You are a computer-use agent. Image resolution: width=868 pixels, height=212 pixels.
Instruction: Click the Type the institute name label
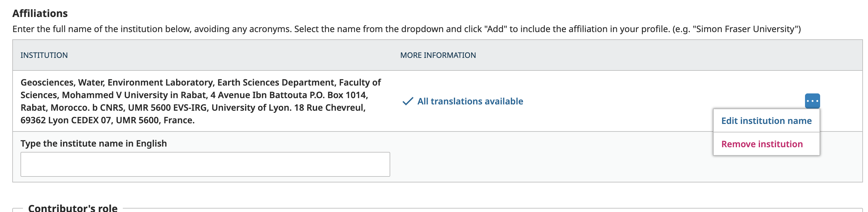[x=94, y=143]
